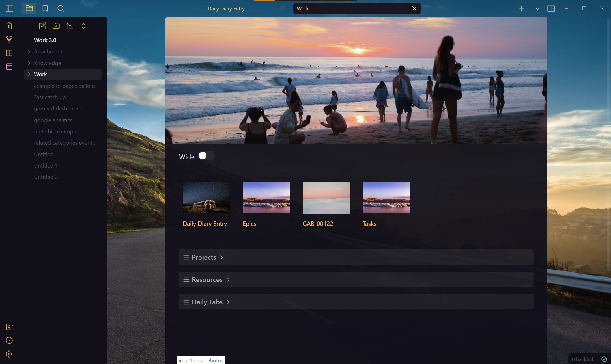Open the trash icon in ribbon

[9, 26]
